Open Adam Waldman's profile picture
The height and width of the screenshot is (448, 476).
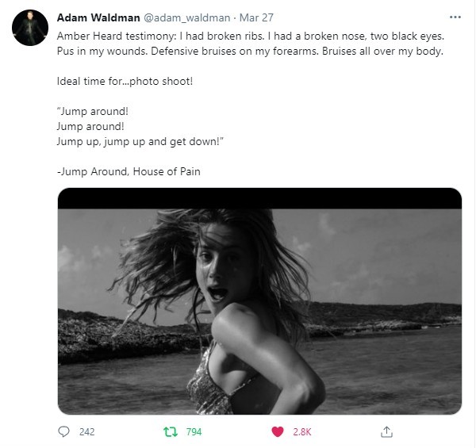(x=30, y=28)
